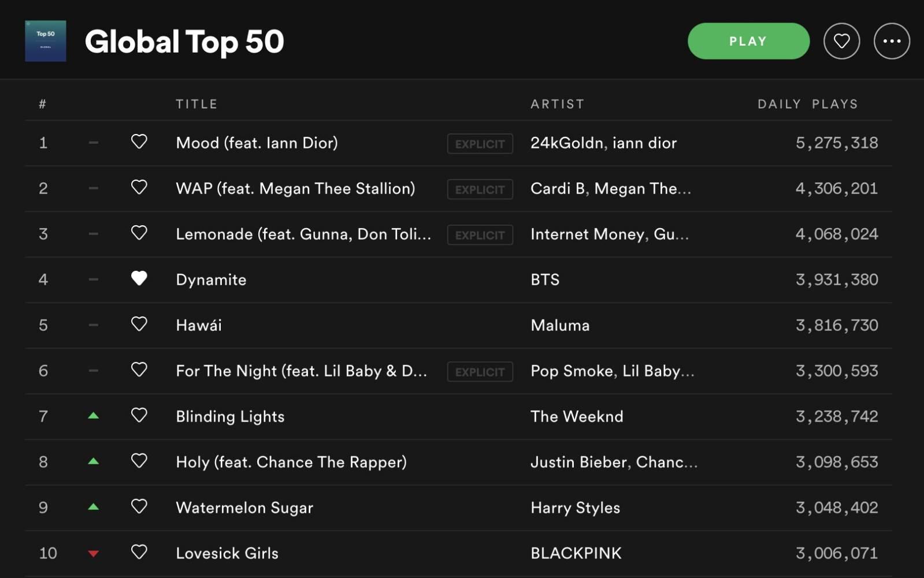Open The Weeknd artist page
The height and width of the screenshot is (578, 924).
[577, 416]
